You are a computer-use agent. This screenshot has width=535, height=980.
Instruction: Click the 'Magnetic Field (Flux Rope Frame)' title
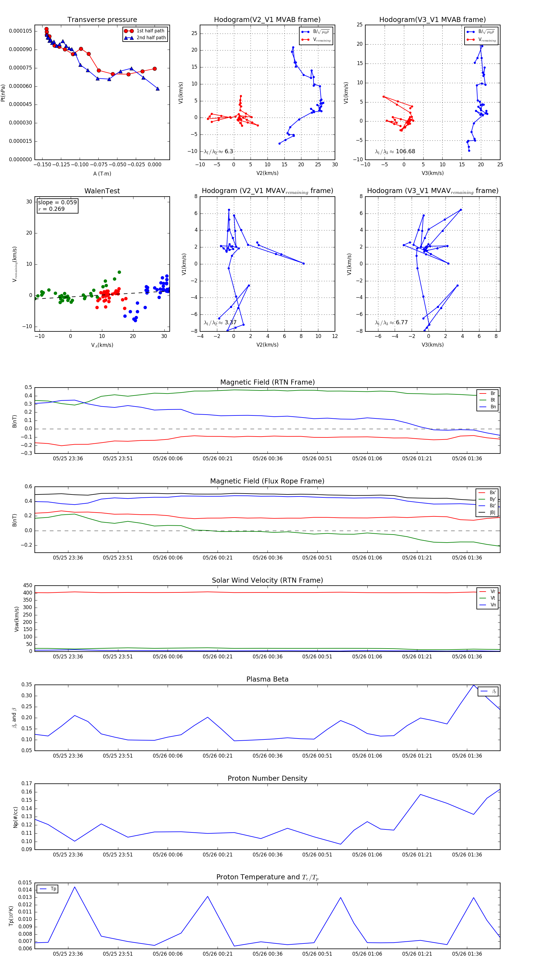[267, 481]
